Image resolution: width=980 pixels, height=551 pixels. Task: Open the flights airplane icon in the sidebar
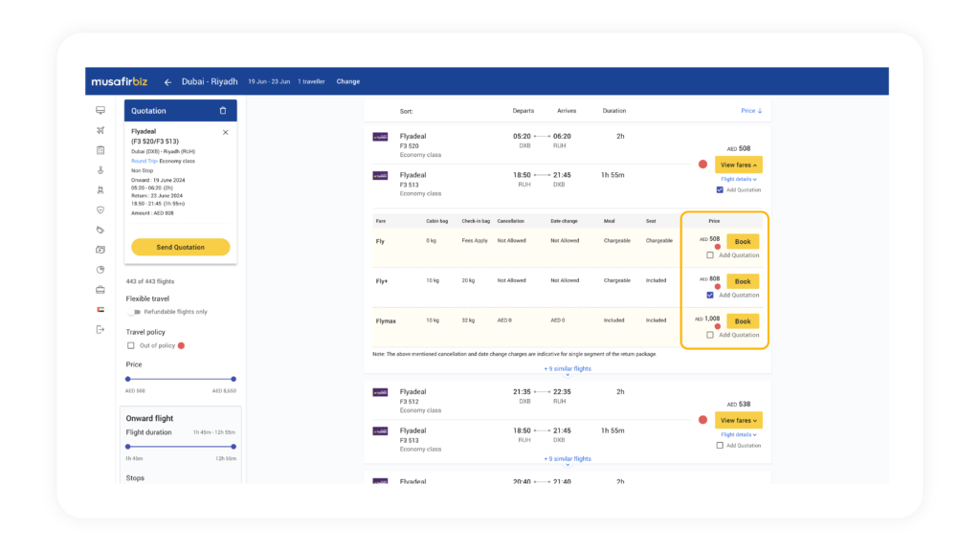(100, 130)
